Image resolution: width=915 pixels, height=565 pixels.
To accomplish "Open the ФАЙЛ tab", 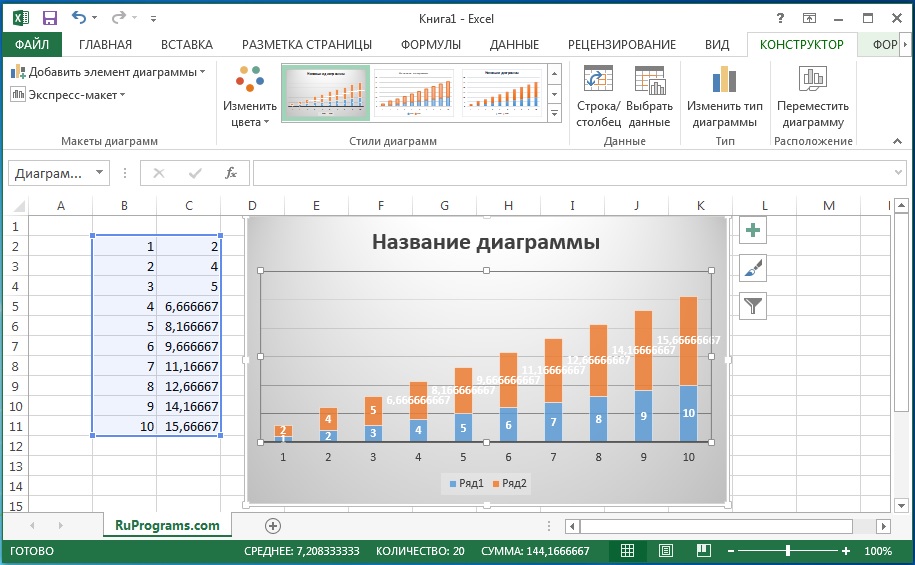I will tap(32, 44).
